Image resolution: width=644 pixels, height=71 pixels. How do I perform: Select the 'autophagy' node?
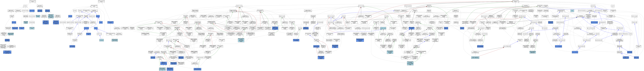point(300,28)
